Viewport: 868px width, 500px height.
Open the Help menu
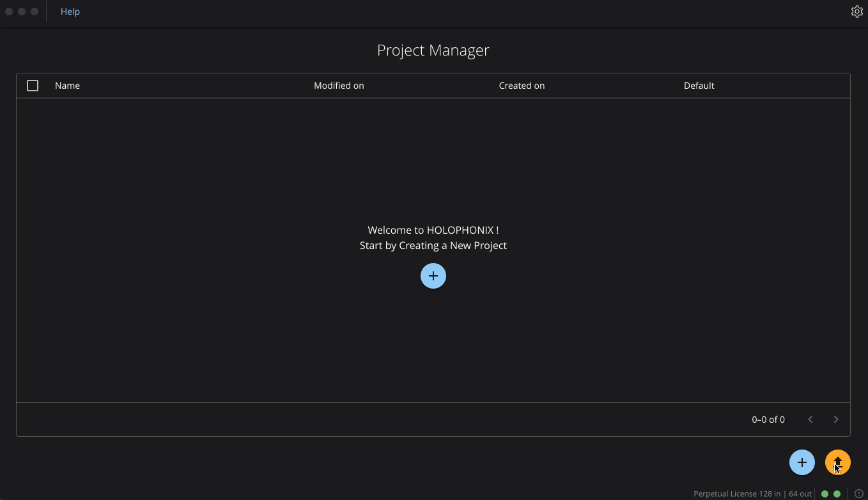(x=70, y=11)
